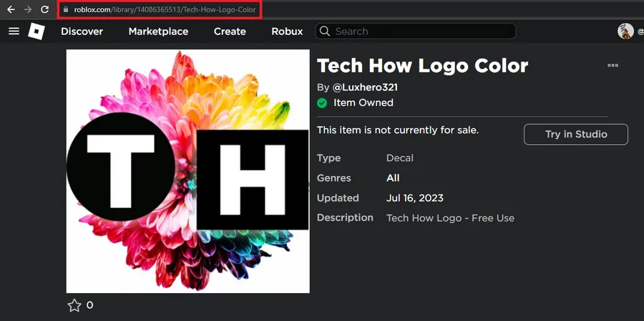Click the Roblox logo home icon
Viewport: 644px width, 321px height.
(36, 32)
